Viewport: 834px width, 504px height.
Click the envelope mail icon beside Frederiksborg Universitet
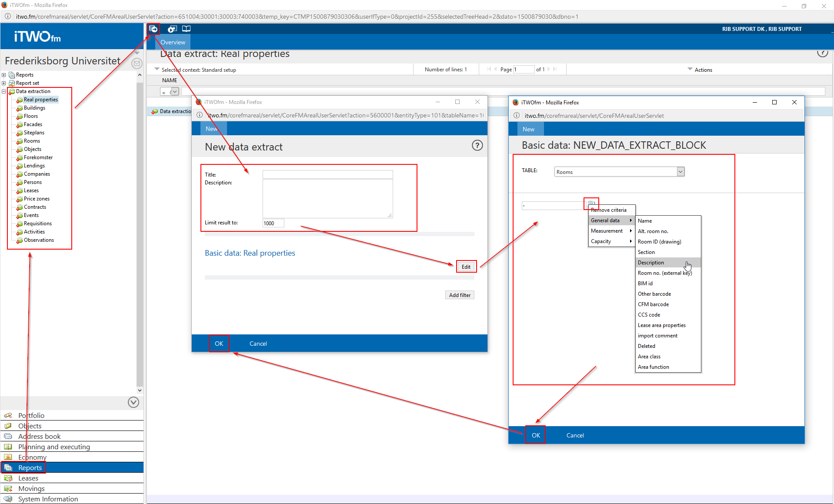coord(137,63)
